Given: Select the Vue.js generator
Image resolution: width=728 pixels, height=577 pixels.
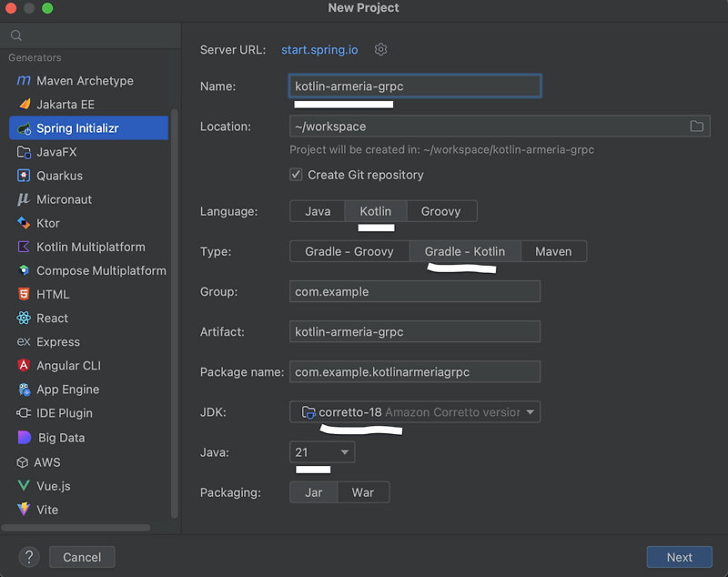Looking at the screenshot, I should pos(54,485).
